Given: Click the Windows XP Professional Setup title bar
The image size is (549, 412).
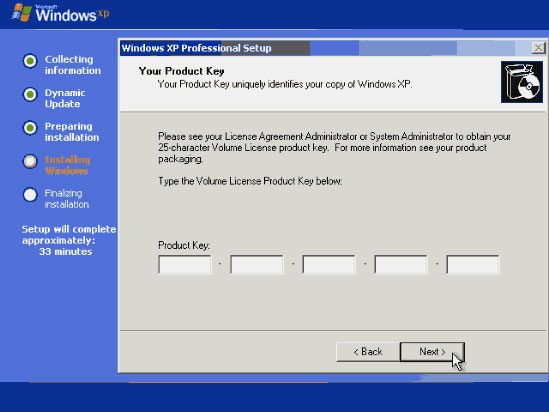Looking at the screenshot, I should [326, 48].
